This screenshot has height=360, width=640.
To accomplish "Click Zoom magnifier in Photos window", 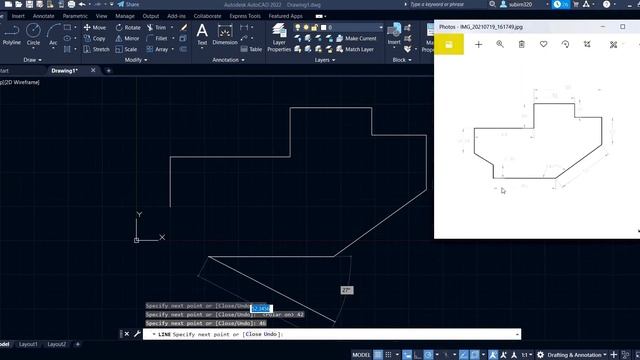I will pyautogui.click(x=500, y=44).
